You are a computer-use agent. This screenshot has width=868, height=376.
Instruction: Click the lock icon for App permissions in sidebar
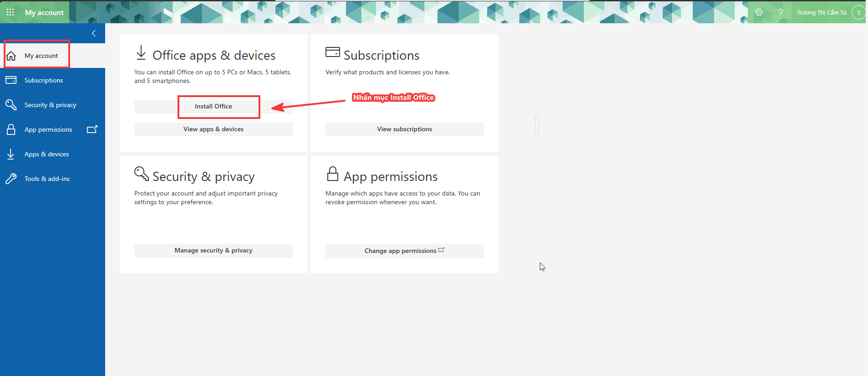(x=11, y=129)
